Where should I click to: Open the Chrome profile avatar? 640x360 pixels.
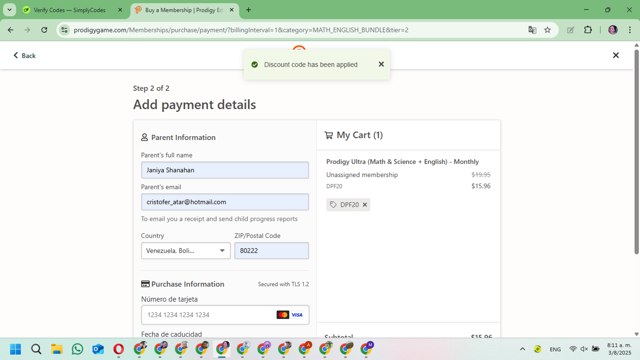click(613, 30)
